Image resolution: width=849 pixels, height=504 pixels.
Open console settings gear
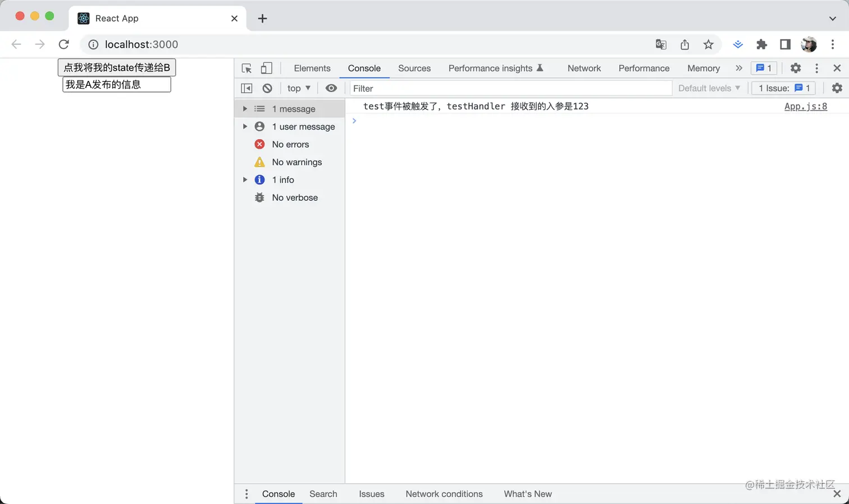[x=837, y=88]
